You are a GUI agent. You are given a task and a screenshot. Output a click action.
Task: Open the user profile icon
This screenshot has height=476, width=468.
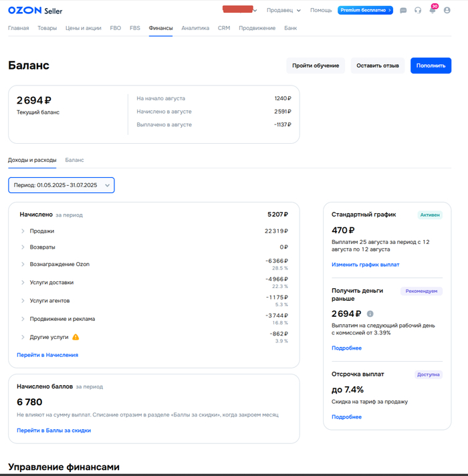click(x=447, y=11)
